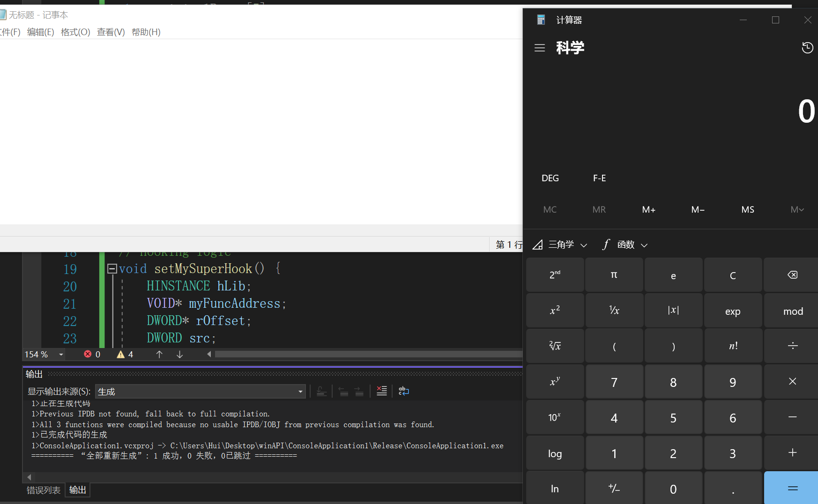Click the equals button
The width and height of the screenshot is (818, 504).
click(792, 488)
